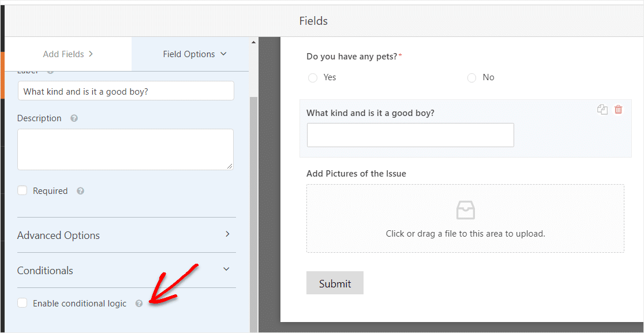Select the Yes radio button
The height and width of the screenshot is (333, 644).
coord(313,77)
